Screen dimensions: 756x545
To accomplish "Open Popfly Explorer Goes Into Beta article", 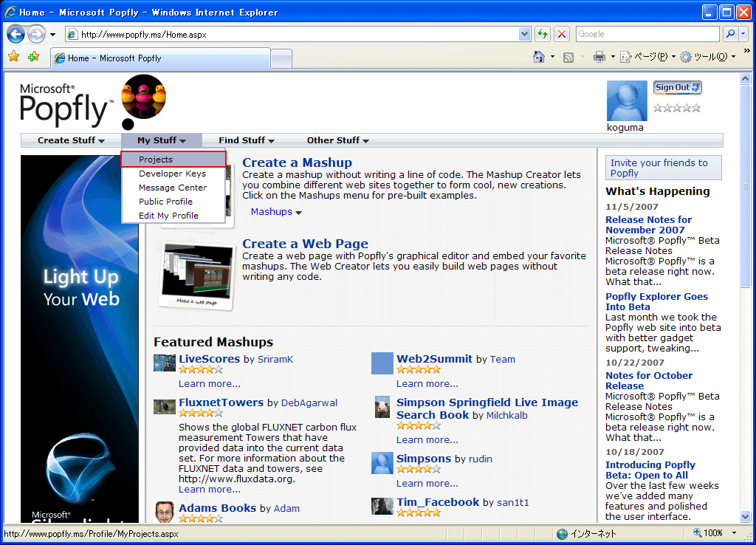I will click(656, 301).
